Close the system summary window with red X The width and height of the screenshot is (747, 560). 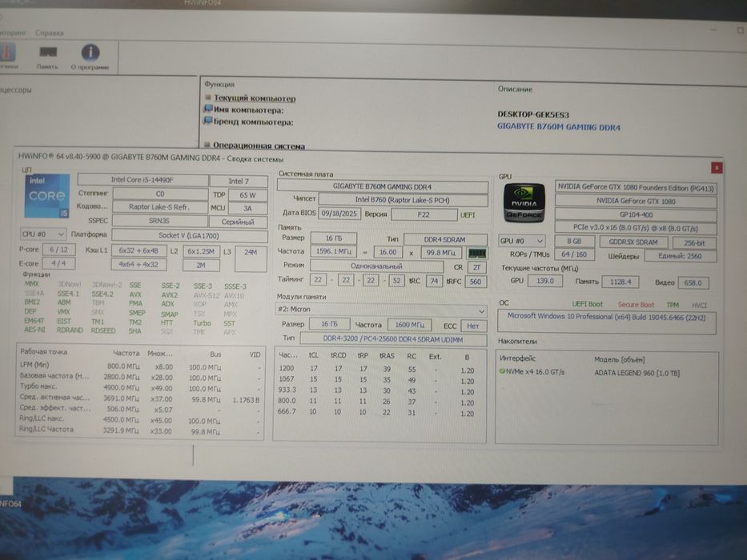[716, 168]
